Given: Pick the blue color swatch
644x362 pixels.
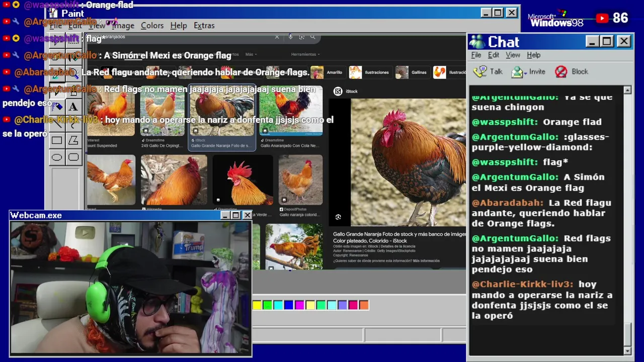Looking at the screenshot, I should (x=289, y=305).
